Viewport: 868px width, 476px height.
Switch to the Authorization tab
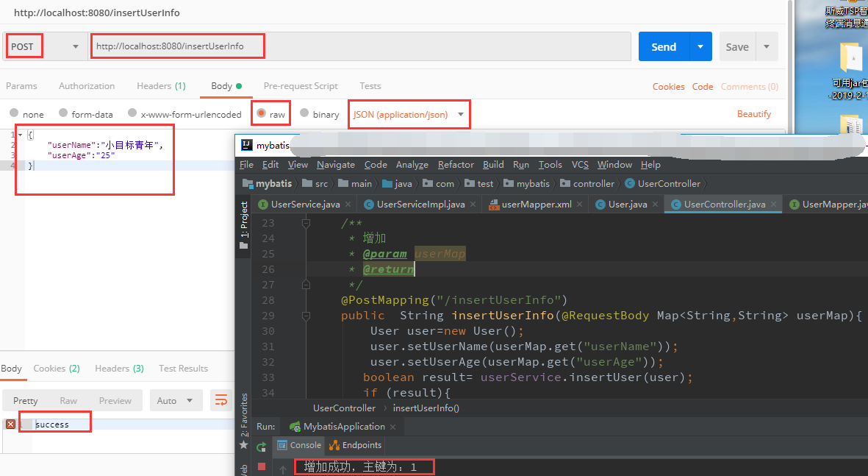[x=87, y=86]
